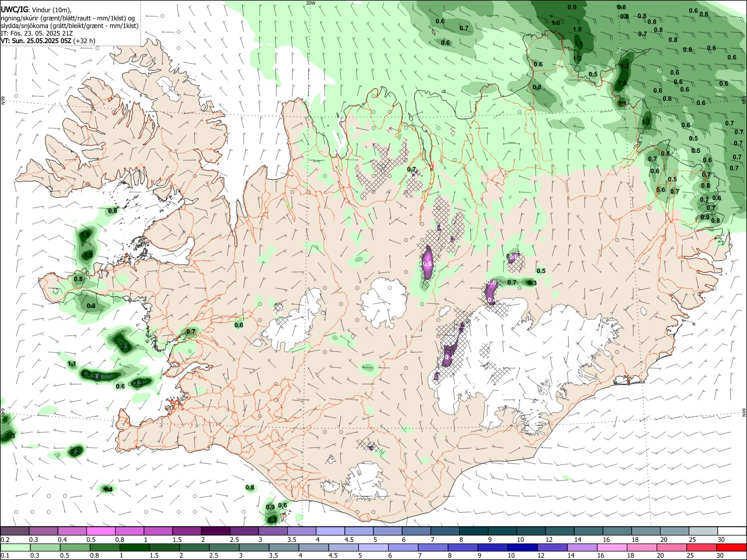Image resolution: width=747 pixels, height=560 pixels.
Task: Click the lavender 14 mm rain swatch
Action: pos(581,547)
